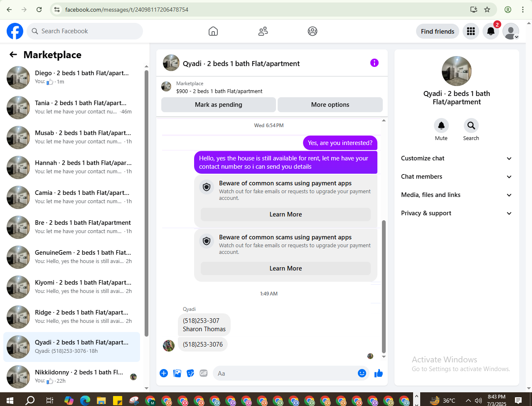
Task: Click shield icon in first scam warning
Action: tap(207, 187)
